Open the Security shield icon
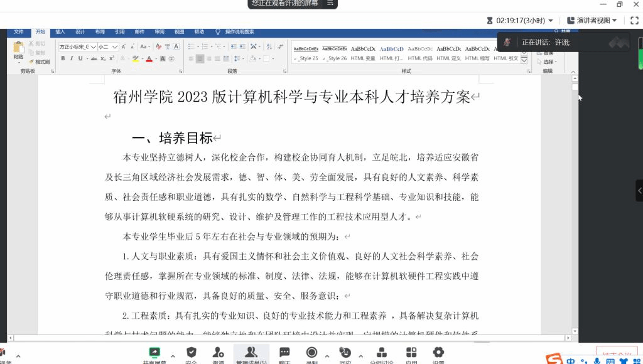The image size is (643, 364). point(192,353)
